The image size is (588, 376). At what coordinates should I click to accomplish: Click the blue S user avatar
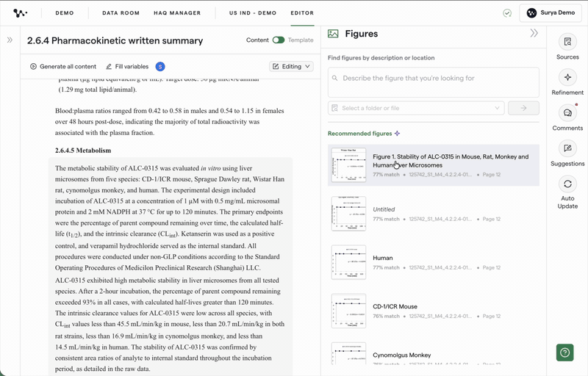(x=160, y=67)
